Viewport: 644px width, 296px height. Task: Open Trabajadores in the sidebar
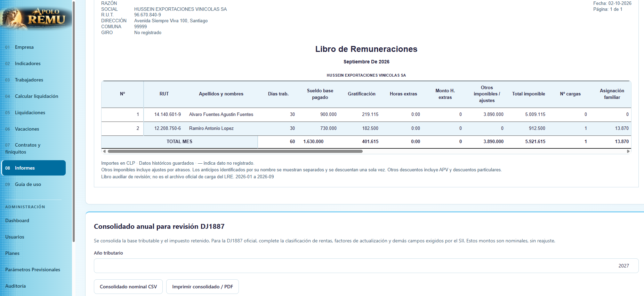(29, 80)
